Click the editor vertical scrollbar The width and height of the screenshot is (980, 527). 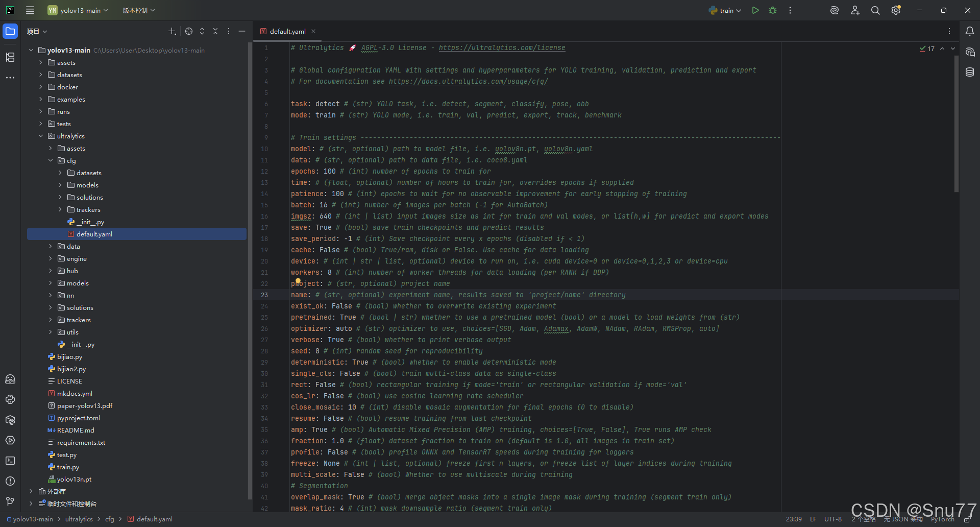tap(956, 123)
